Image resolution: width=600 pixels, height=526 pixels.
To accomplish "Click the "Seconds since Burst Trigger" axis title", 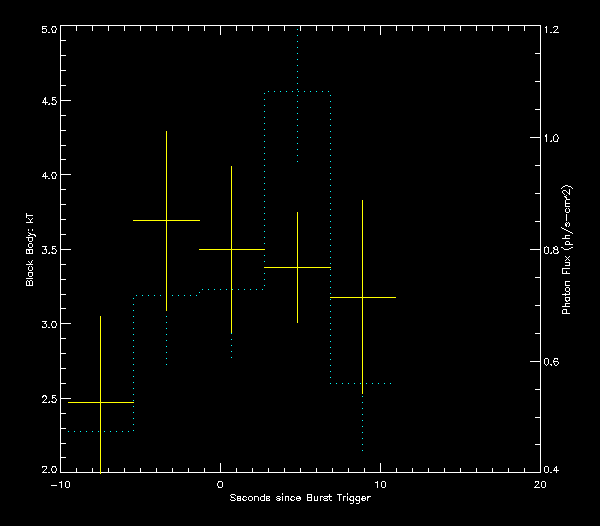I will tap(300, 497).
